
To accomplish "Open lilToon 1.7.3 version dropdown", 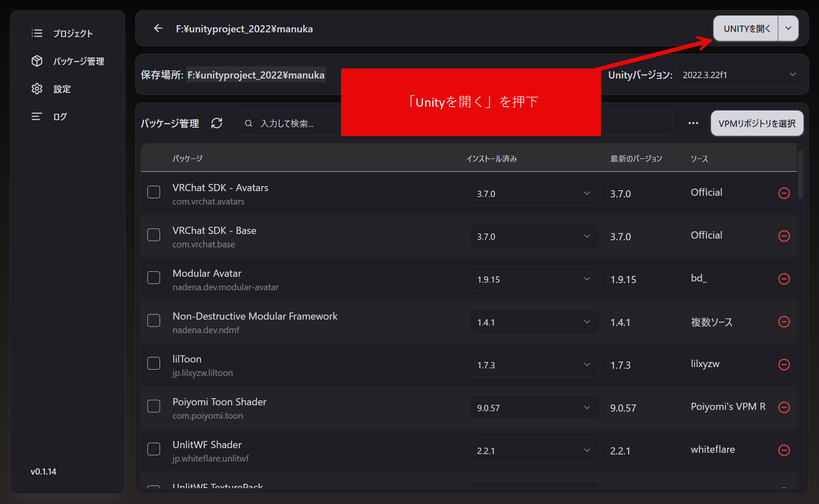I will pyautogui.click(x=534, y=365).
